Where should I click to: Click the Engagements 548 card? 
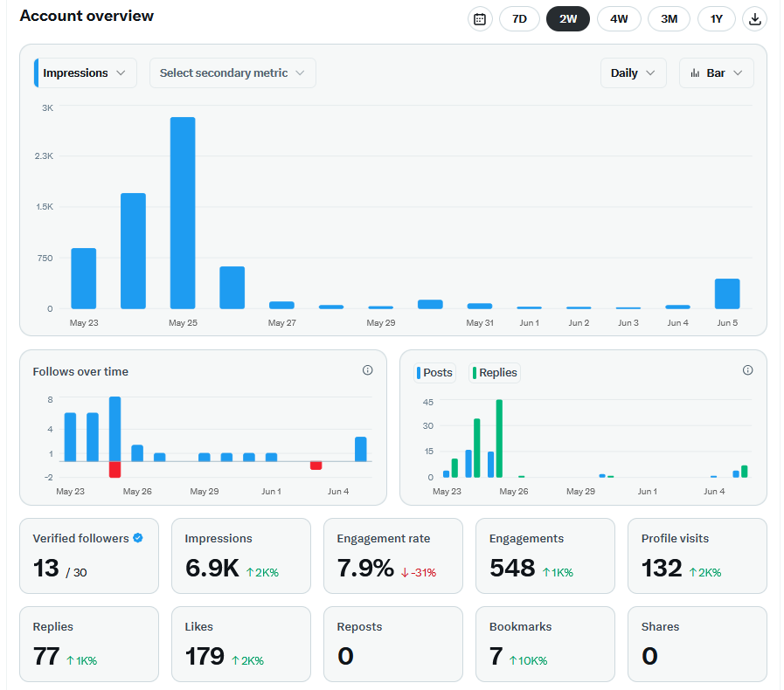tap(545, 555)
